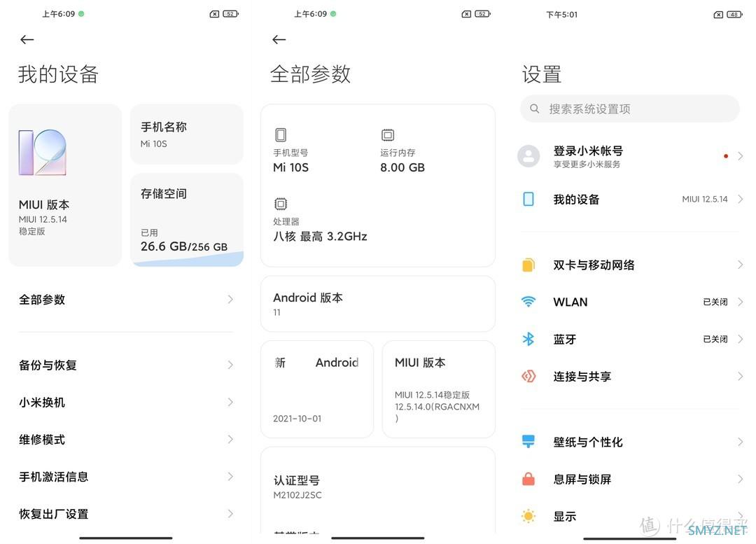
Task: Tap the Android 版本 11 card
Action: click(377, 304)
